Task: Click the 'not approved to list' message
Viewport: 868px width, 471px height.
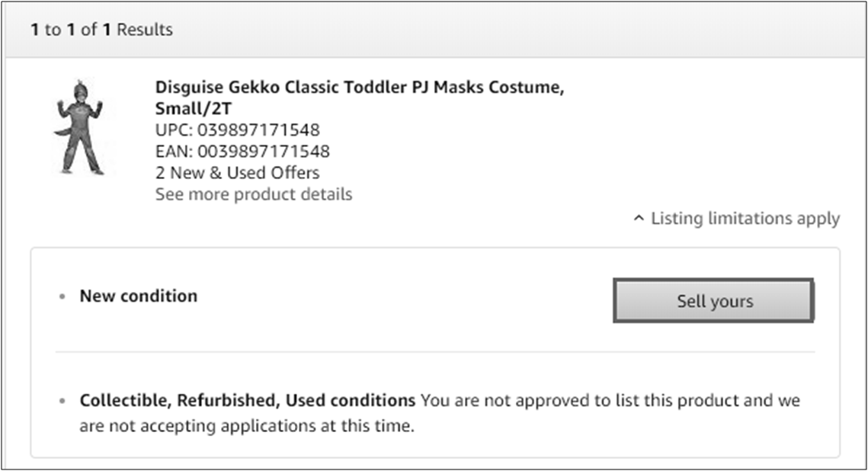Action: (x=610, y=400)
